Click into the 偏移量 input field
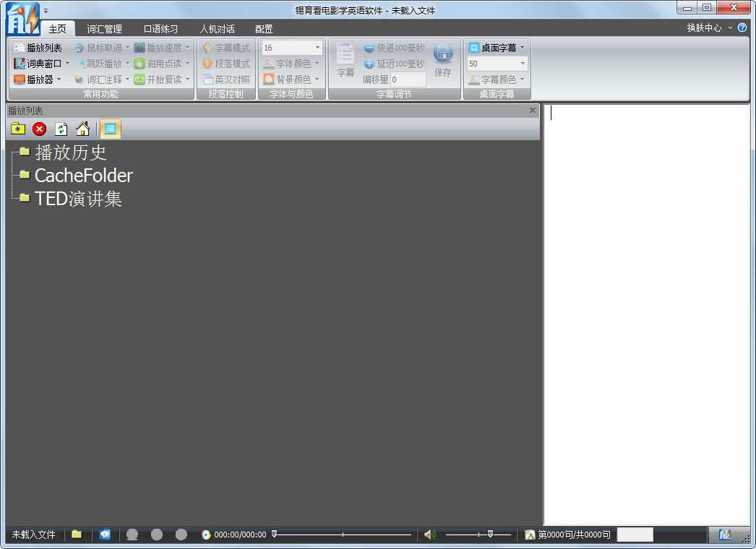Viewport: 756px width, 549px height. coord(408,79)
